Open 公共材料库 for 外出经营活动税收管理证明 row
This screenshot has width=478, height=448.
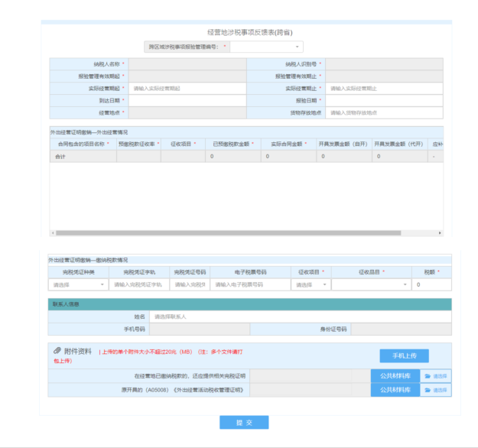coord(395,390)
